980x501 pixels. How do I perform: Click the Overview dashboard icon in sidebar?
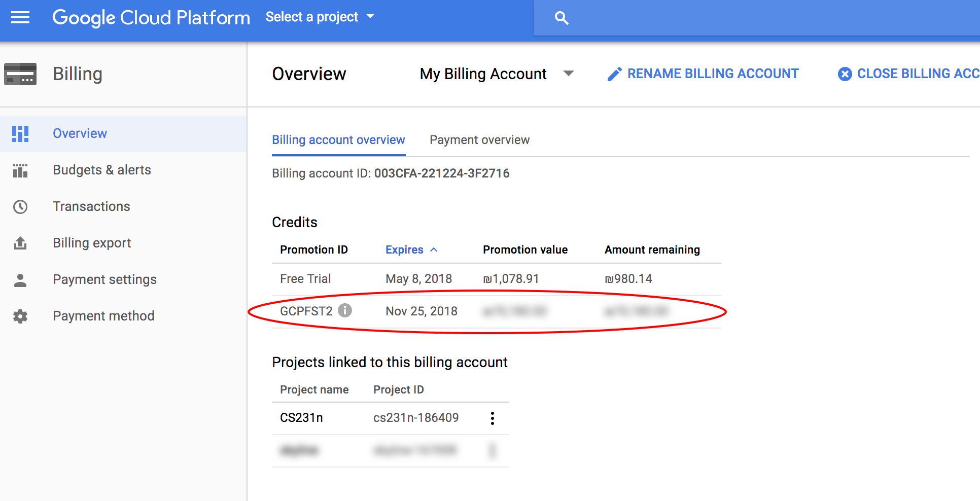[x=20, y=134]
